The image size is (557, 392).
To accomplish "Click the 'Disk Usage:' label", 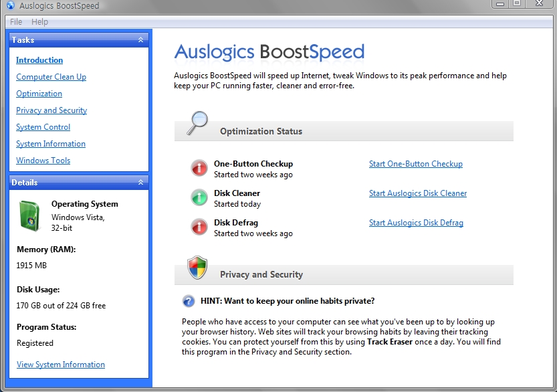I will (38, 290).
